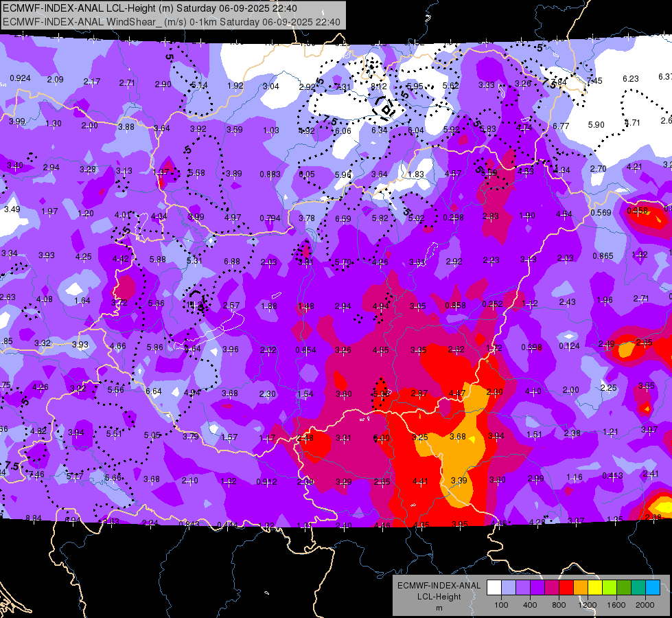Click the grid value 0.569
672x618 pixels.
(x=601, y=213)
